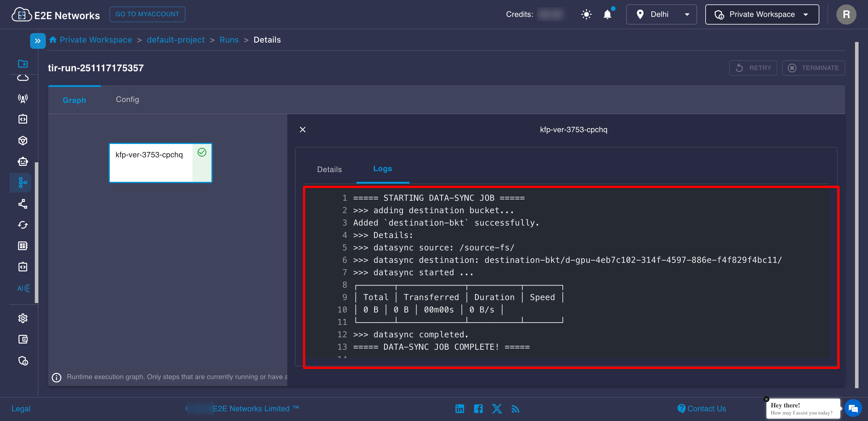Switch to the Config tab
868x421 pixels.
tap(127, 100)
